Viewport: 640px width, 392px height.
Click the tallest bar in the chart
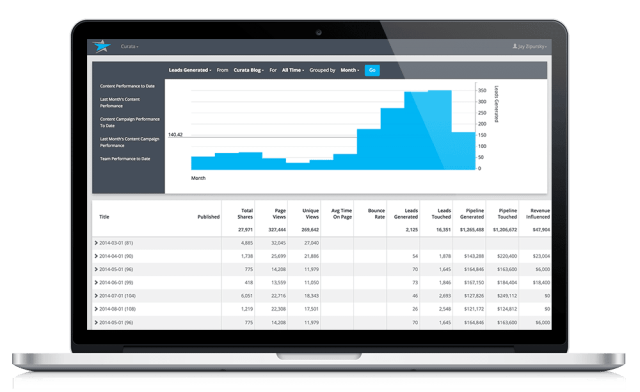(440, 130)
